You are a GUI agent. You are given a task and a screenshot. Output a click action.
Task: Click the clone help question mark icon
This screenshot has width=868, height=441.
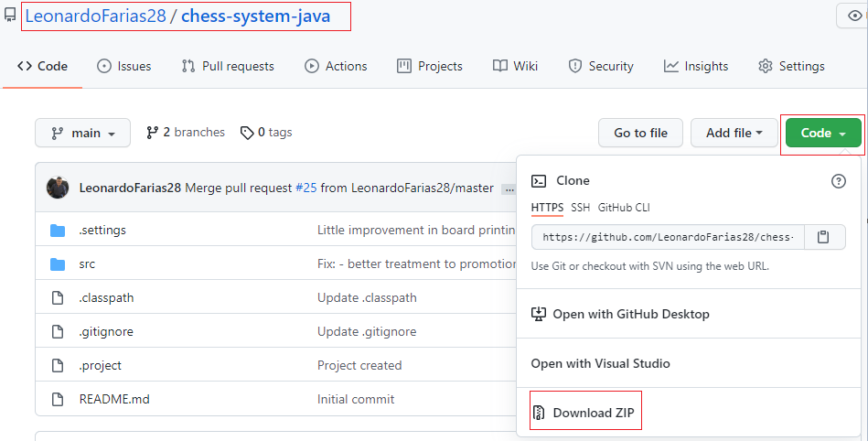839,180
